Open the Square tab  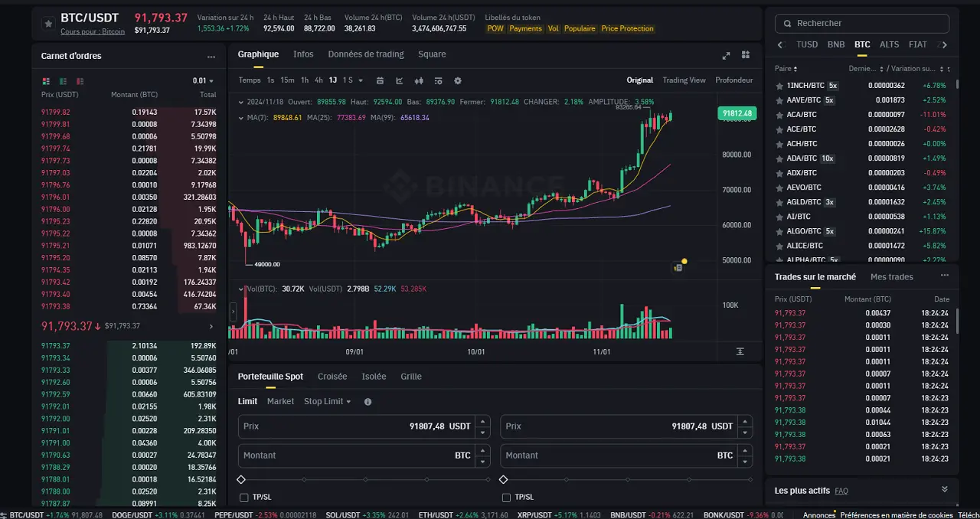pyautogui.click(x=432, y=54)
